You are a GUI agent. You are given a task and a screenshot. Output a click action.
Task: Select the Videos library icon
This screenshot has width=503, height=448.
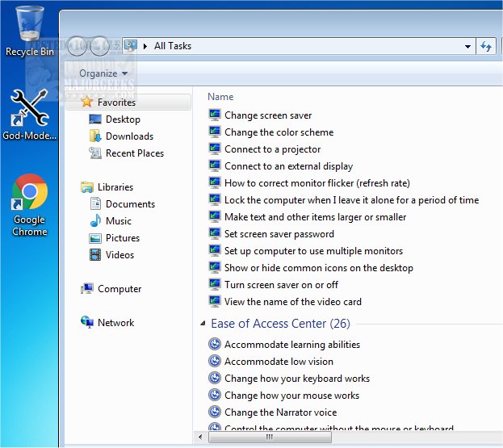click(95, 255)
